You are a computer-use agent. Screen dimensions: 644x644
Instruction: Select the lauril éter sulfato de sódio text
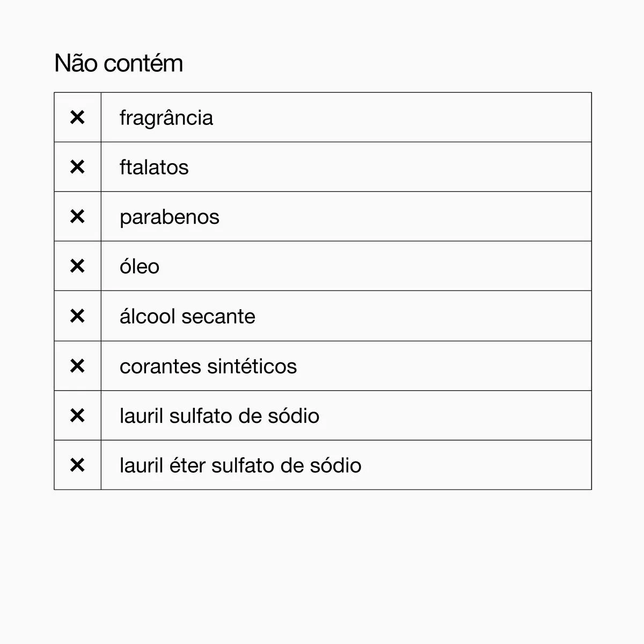pyautogui.click(x=240, y=465)
